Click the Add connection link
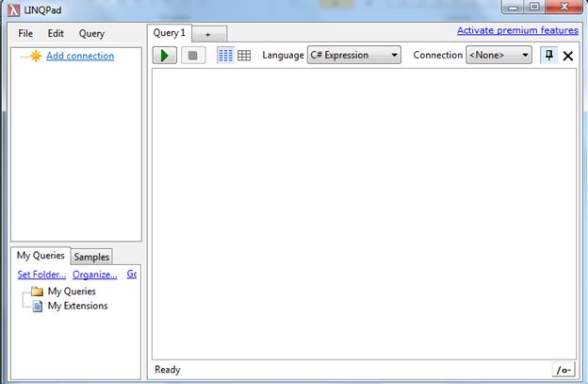Viewport: 588px width, 384px height. (80, 56)
